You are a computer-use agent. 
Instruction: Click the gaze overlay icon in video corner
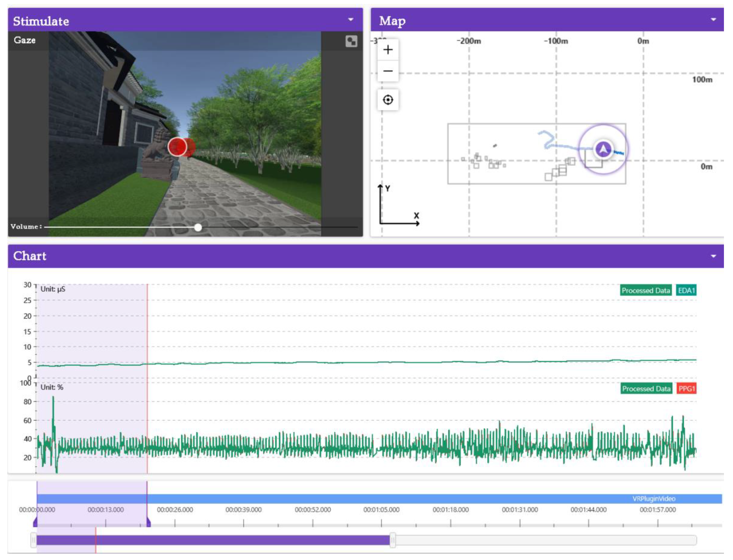click(x=351, y=41)
